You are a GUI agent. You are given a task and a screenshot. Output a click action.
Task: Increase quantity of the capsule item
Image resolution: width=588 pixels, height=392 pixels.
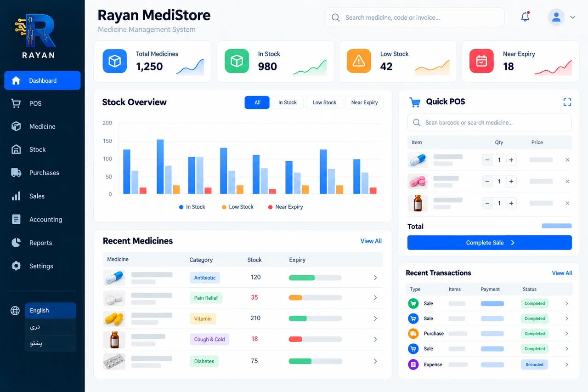[x=511, y=160]
